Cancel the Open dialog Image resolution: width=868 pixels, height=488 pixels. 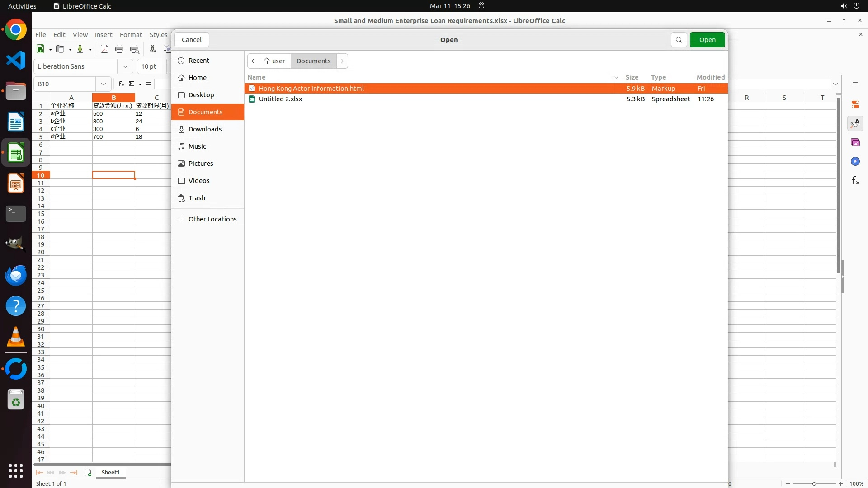coord(191,40)
